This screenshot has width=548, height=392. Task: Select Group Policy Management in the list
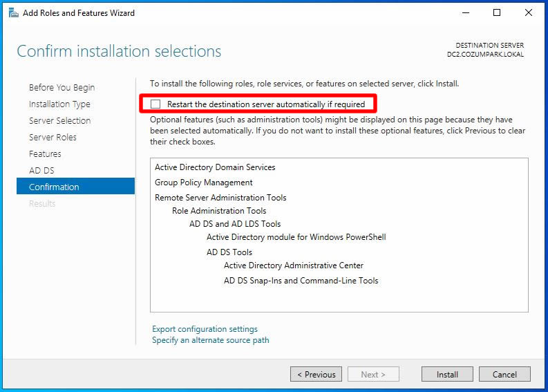click(x=204, y=183)
